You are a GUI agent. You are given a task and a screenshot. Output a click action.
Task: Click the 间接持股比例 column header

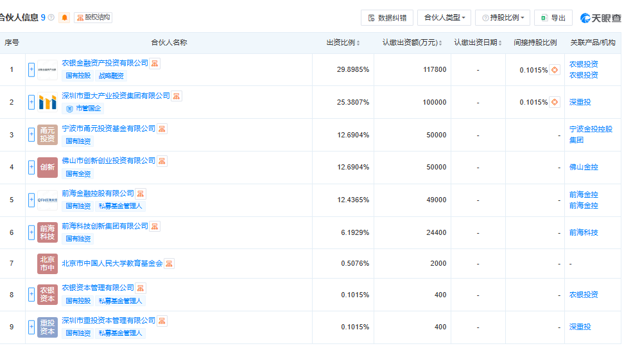(x=535, y=42)
